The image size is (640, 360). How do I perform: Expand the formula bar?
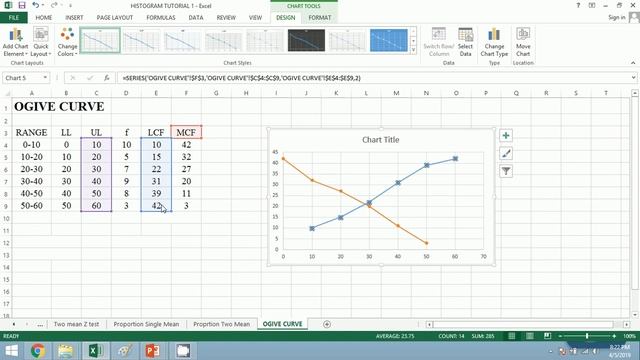click(x=633, y=78)
